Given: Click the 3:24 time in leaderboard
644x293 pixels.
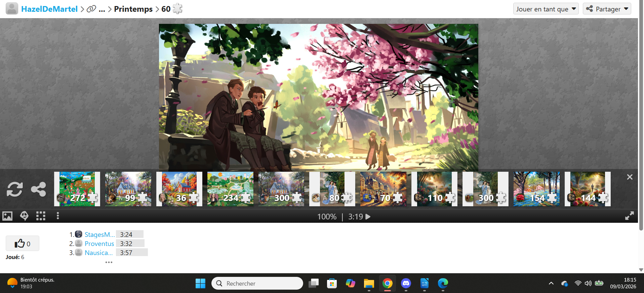Looking at the screenshot, I should coord(126,235).
